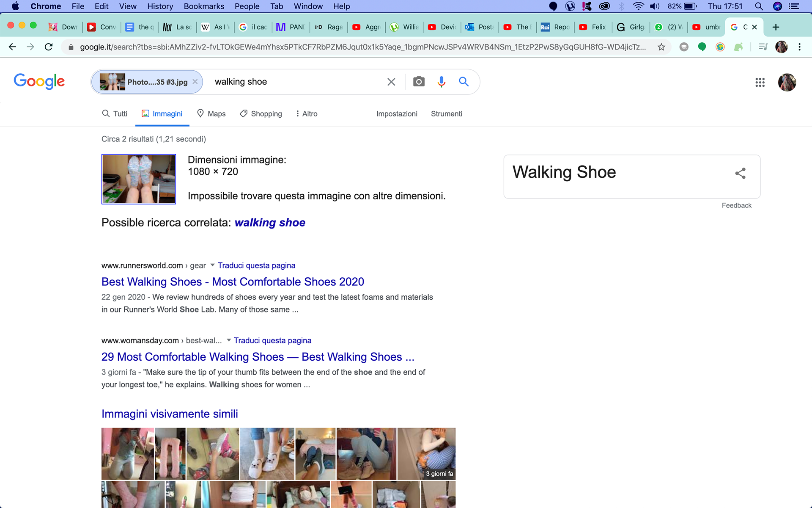Switch to the Shopping tab
The image size is (812, 508).
[x=261, y=114]
